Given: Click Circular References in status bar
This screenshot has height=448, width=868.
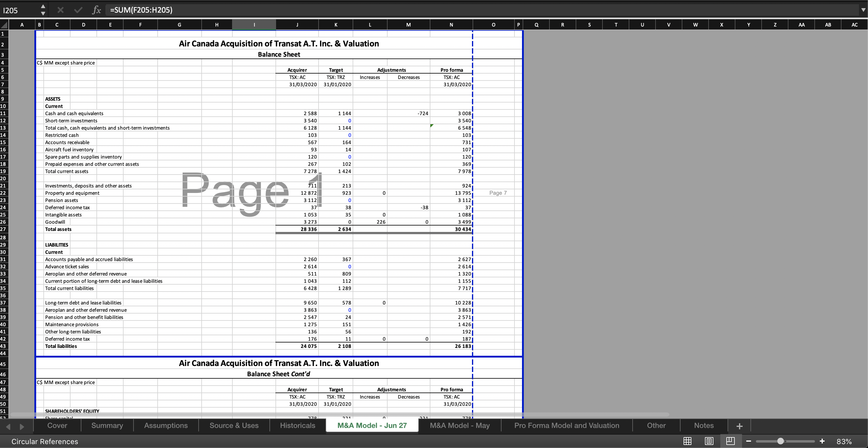Looking at the screenshot, I should tap(45, 442).
